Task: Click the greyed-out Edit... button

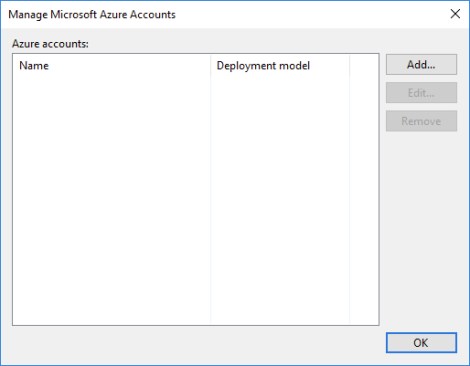Action: (421, 93)
